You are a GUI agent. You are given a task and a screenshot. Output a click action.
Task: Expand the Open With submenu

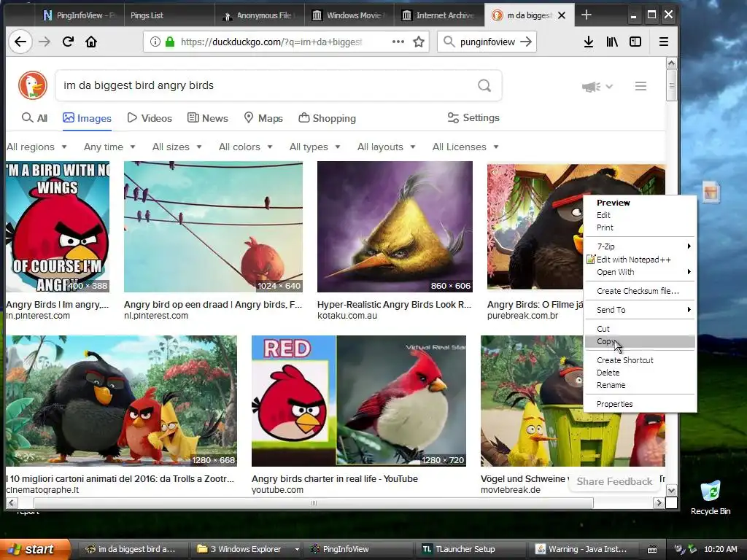pyautogui.click(x=639, y=272)
